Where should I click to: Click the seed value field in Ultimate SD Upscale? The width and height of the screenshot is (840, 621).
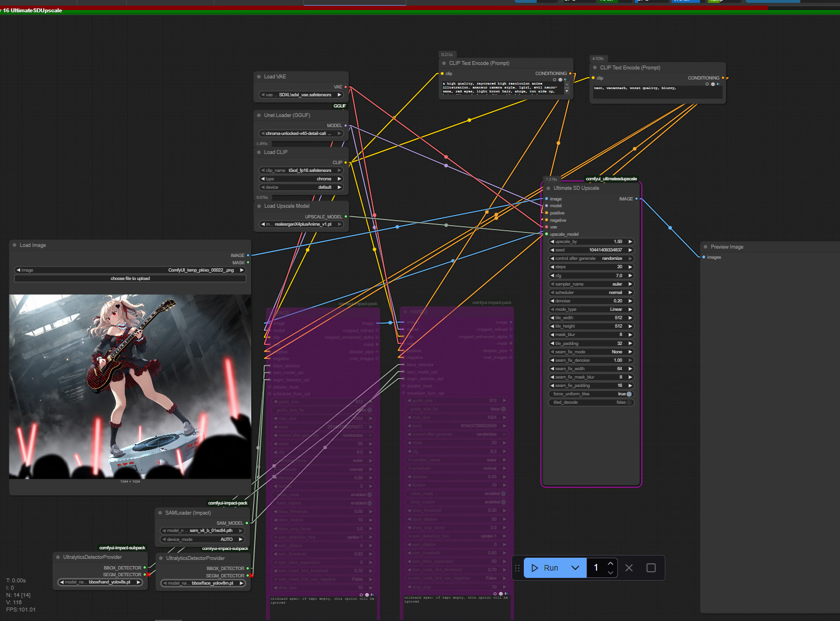pos(592,250)
